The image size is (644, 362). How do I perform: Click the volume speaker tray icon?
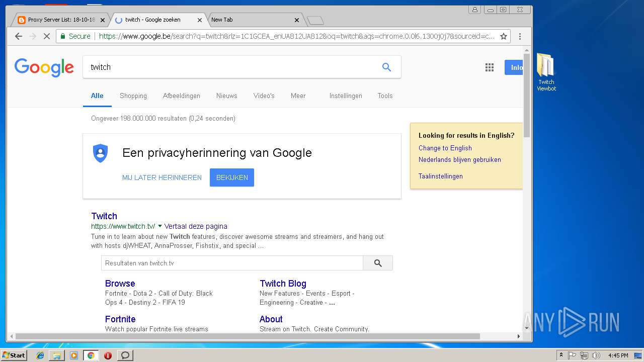(x=596, y=355)
